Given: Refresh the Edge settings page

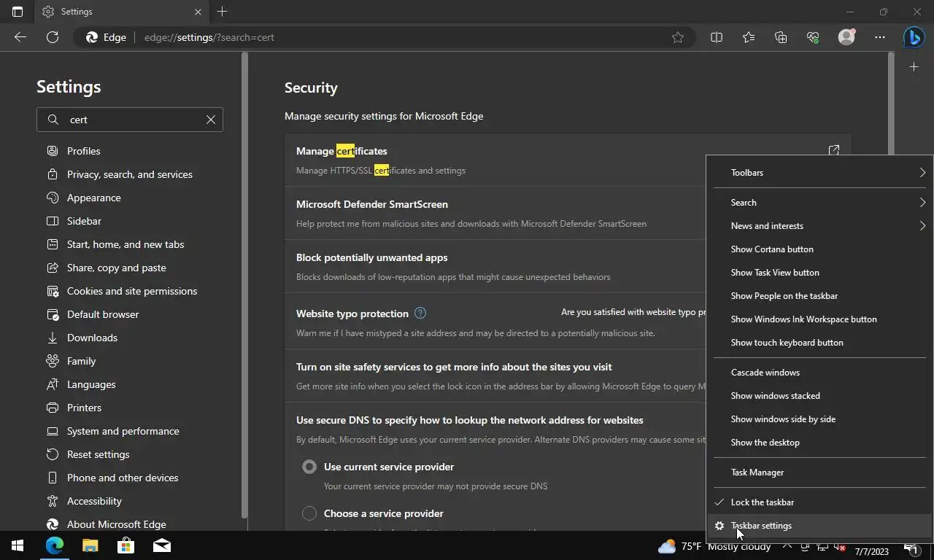Looking at the screenshot, I should pos(53,37).
